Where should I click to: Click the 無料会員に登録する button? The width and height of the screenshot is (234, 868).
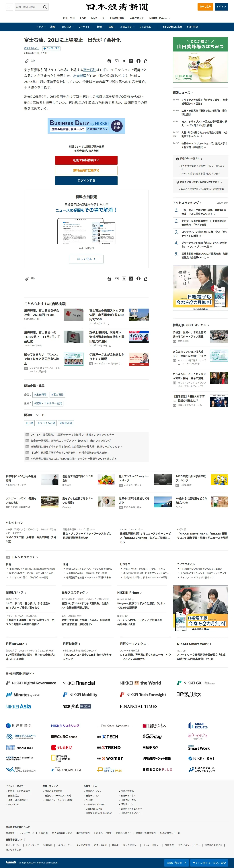86,170
